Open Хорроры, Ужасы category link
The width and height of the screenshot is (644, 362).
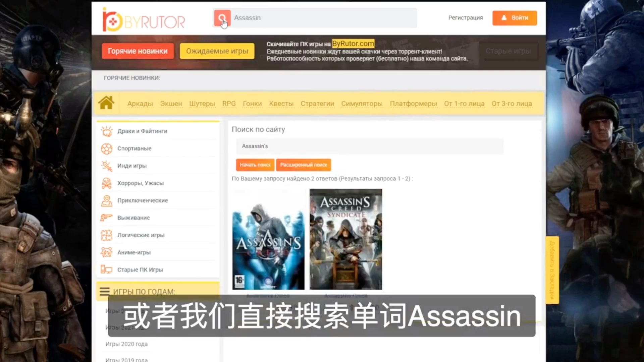click(x=141, y=183)
